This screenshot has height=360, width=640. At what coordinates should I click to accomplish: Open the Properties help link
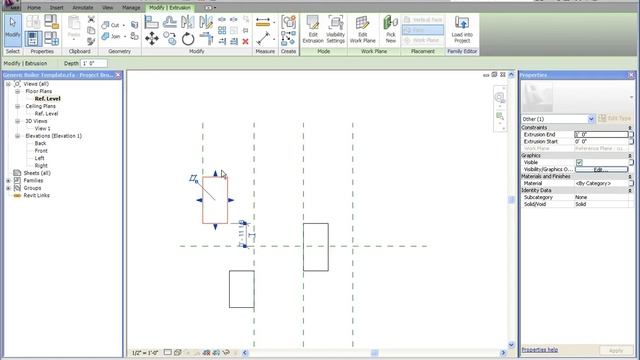(x=540, y=350)
